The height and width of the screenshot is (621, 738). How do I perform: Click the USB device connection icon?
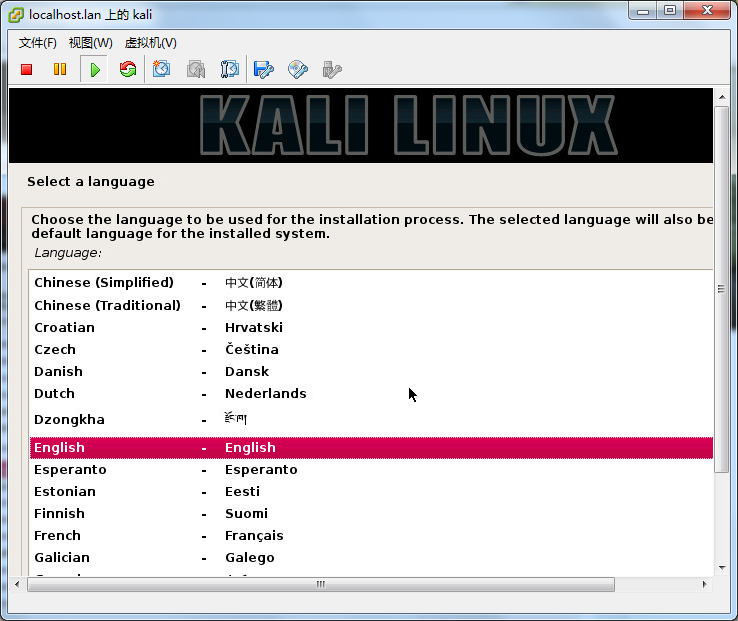pos(332,70)
